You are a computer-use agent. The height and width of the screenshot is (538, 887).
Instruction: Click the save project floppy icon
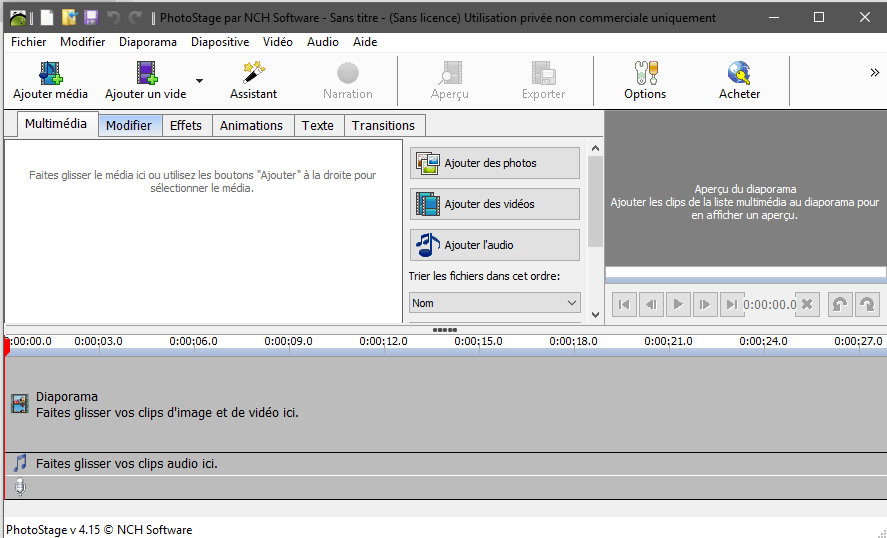click(91, 18)
